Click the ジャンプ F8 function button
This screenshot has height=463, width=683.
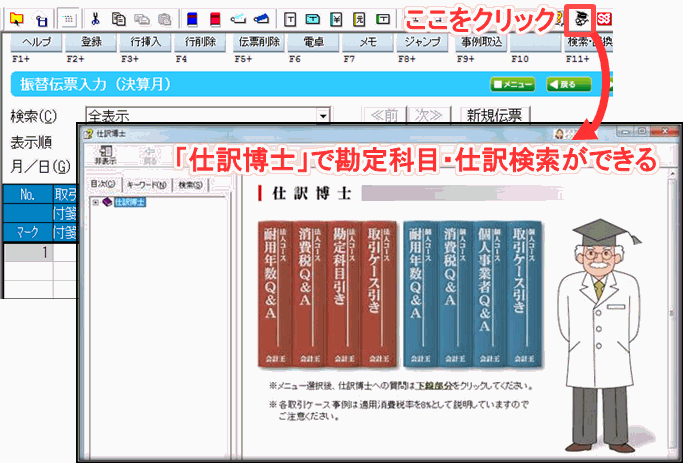coord(422,42)
